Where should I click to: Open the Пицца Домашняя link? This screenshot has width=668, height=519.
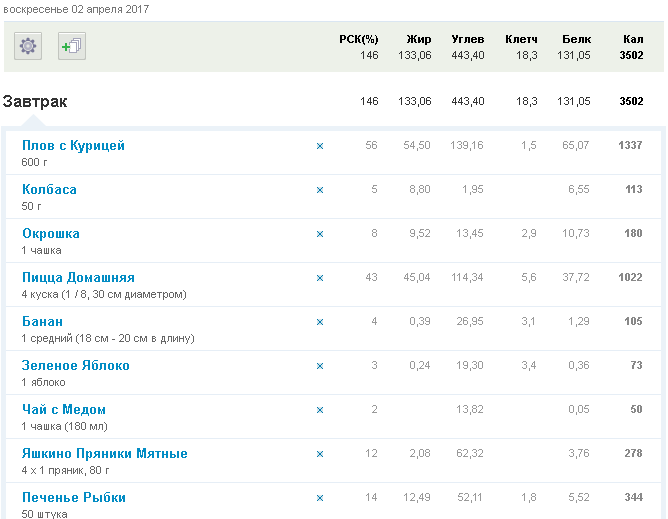click(78, 278)
